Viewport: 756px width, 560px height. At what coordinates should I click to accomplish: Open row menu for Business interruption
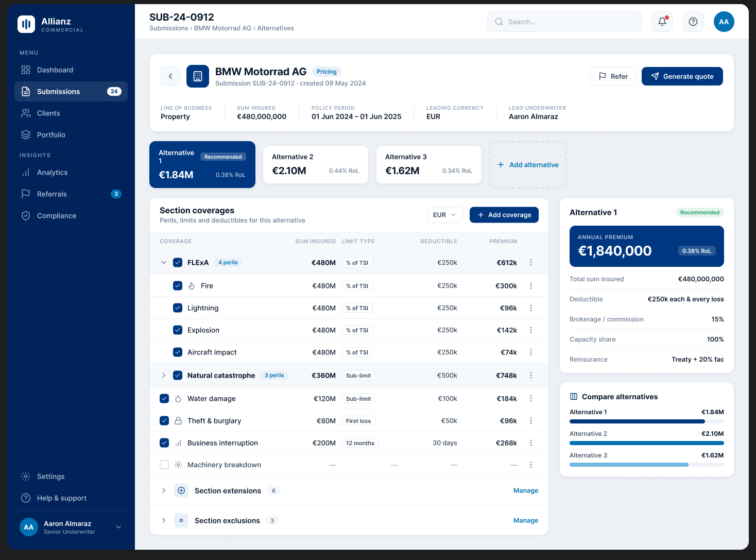click(x=531, y=443)
